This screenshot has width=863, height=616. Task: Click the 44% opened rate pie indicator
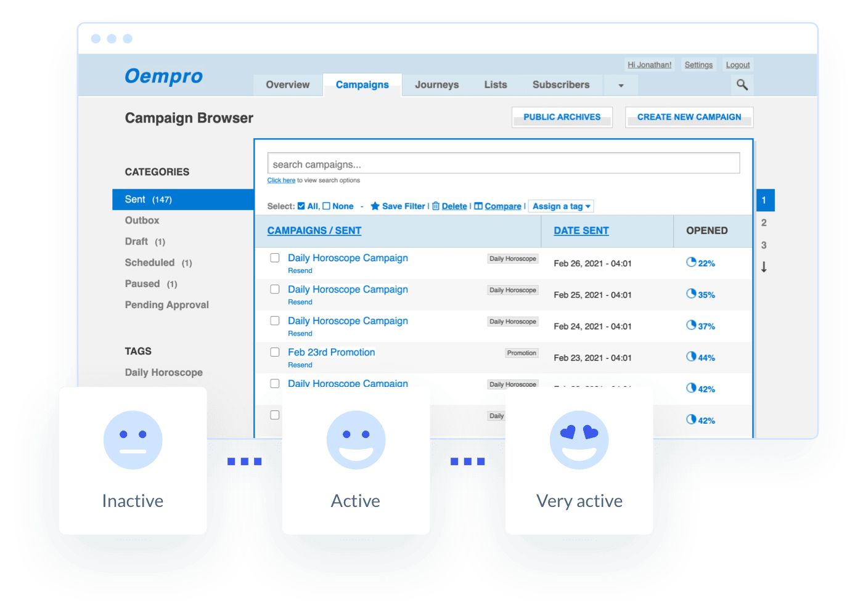pyautogui.click(x=691, y=357)
